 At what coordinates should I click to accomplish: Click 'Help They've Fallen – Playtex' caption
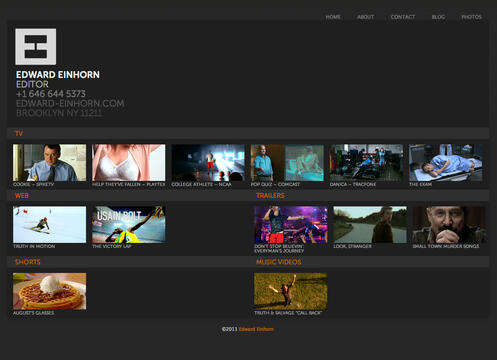pos(129,184)
